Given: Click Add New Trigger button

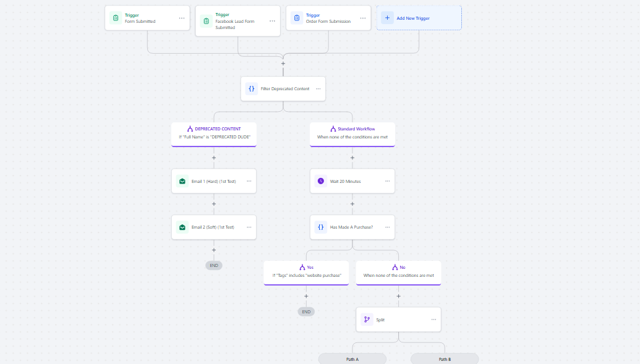Looking at the screenshot, I should coord(419,18).
